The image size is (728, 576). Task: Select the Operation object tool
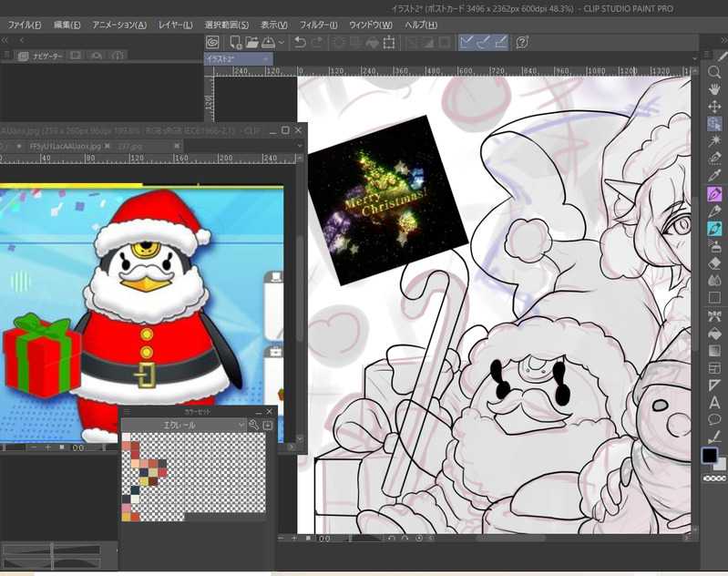tap(714, 124)
